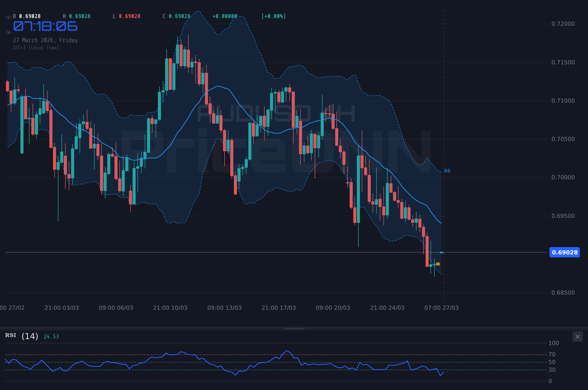Click the high value H 0.69028

click(x=77, y=16)
